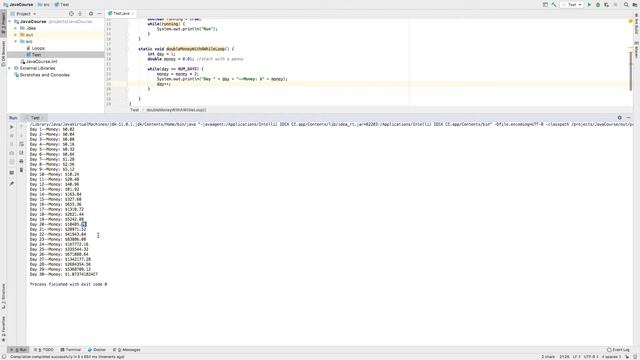Place cursor on the 'day++;' code line
The image size is (640, 360).
point(164,84)
